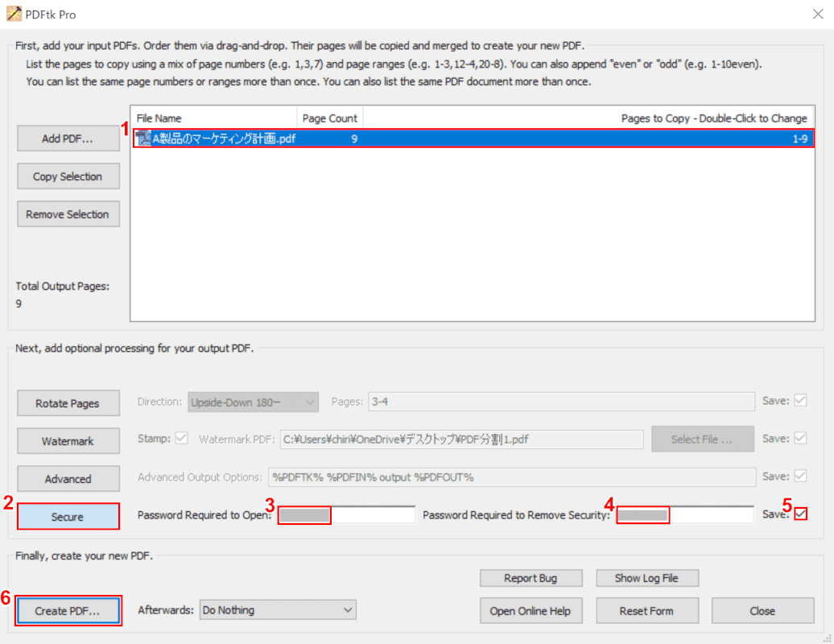Toggle the Stamp checkbox
Image resolution: width=834 pixels, height=644 pixels.
click(181, 438)
